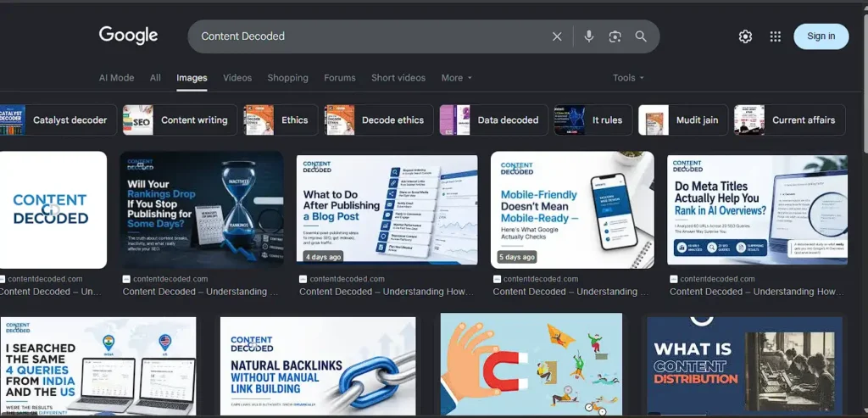868x418 pixels.
Task: Start voice search with microphone icon
Action: [x=589, y=36]
